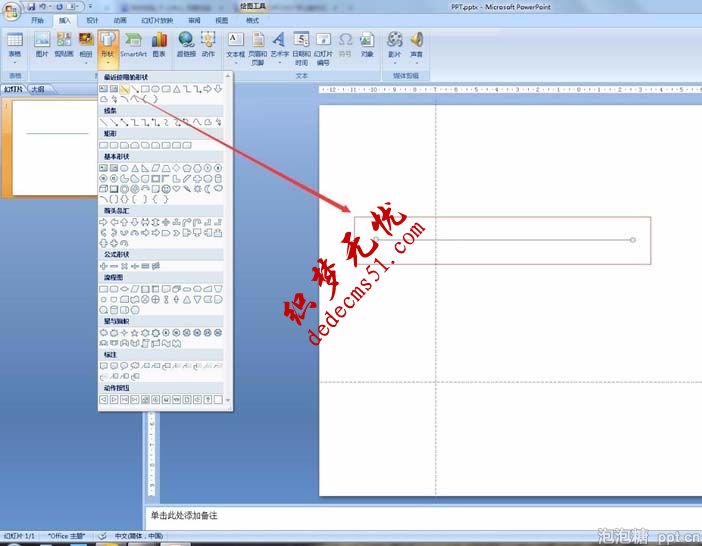Select the highlighted line shape in recent shapes
The height and width of the screenshot is (546, 702).
pyautogui.click(x=126, y=89)
